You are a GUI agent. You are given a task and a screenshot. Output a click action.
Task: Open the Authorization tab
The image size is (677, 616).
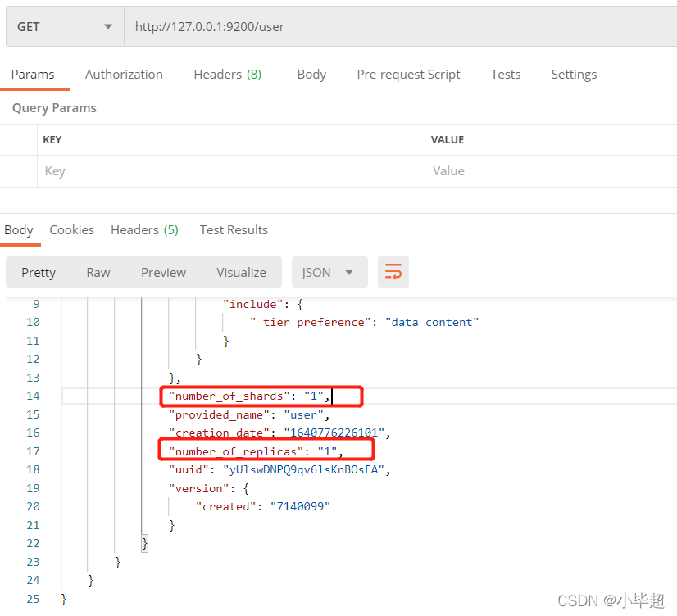(x=124, y=75)
